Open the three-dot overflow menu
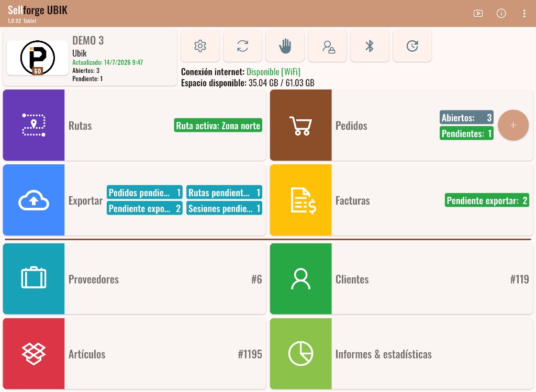The height and width of the screenshot is (392, 536). [524, 13]
